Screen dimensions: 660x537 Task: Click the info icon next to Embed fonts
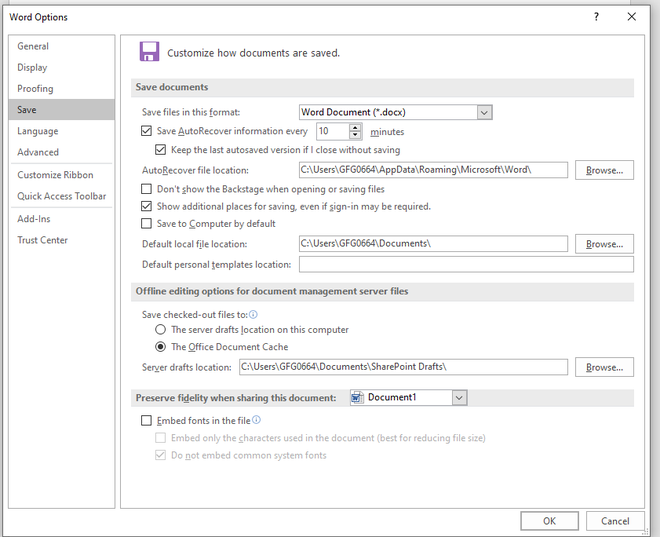[x=256, y=421]
